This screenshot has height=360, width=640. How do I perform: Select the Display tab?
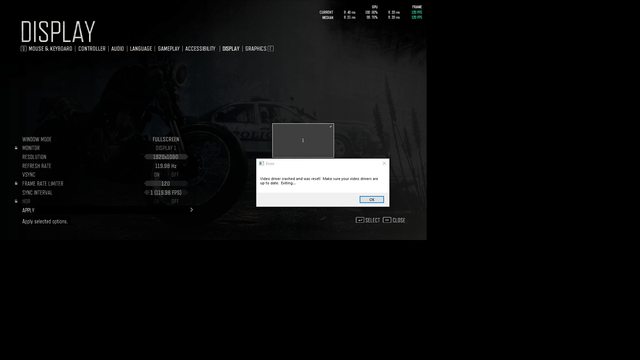pyautogui.click(x=231, y=49)
